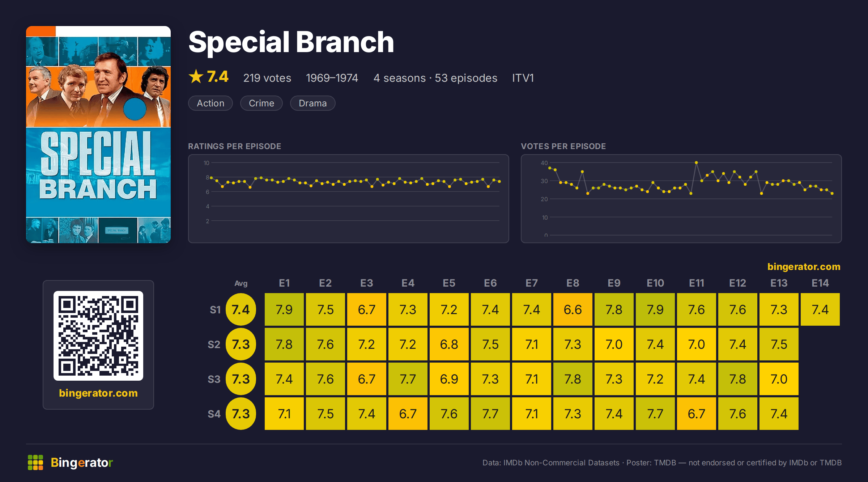Open bingerator.com link above episode grid
Screen dimensions: 868x482
point(804,267)
